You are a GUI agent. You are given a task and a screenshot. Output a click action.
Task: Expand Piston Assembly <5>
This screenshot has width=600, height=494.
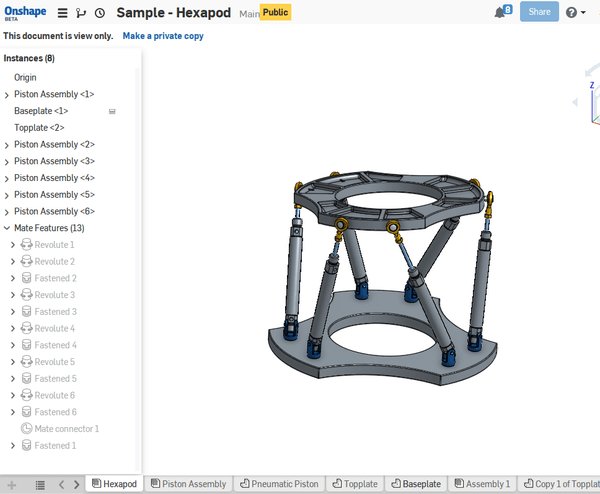tap(7, 196)
